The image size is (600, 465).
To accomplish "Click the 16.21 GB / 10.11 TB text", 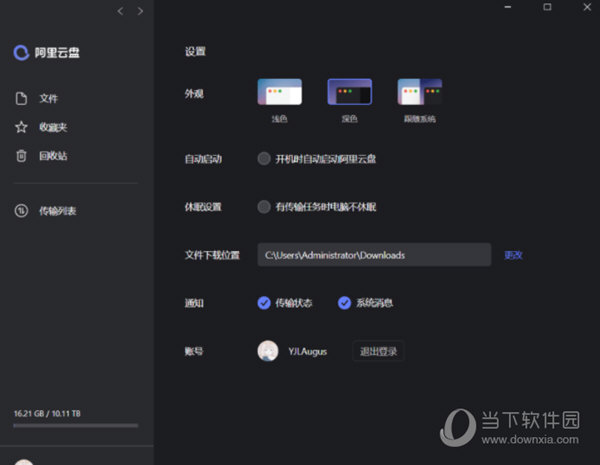I will point(47,413).
